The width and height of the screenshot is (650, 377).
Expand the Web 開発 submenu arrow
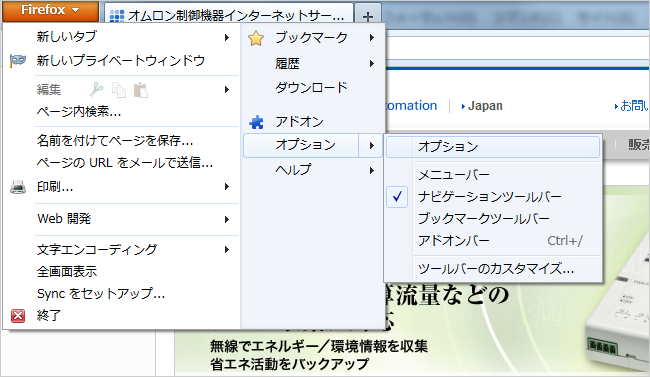[x=227, y=219]
